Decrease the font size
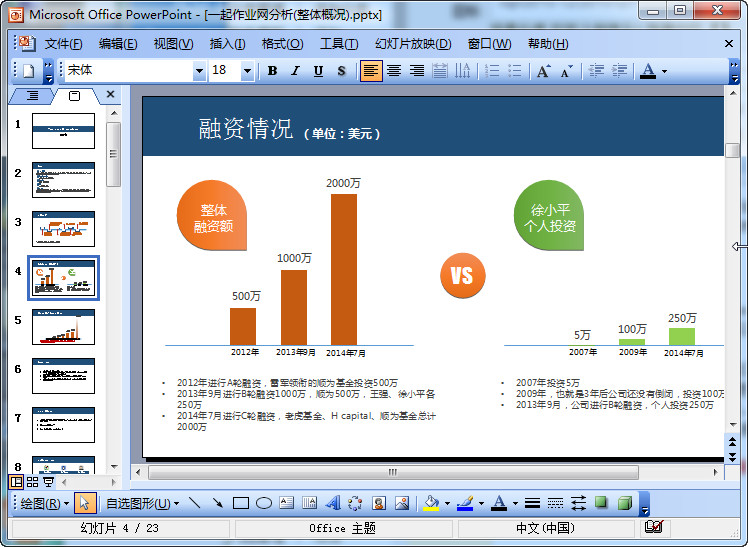Image resolution: width=748 pixels, height=547 pixels. pos(567,71)
